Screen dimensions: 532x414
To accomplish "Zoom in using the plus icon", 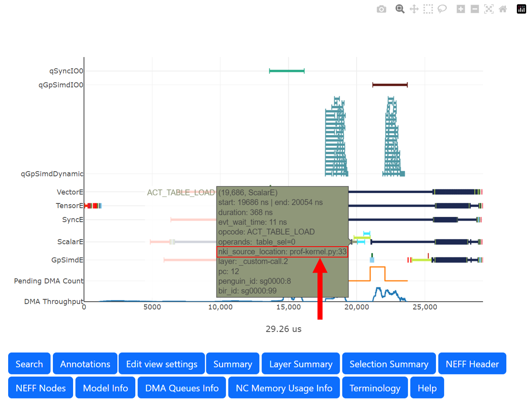I will [x=460, y=9].
